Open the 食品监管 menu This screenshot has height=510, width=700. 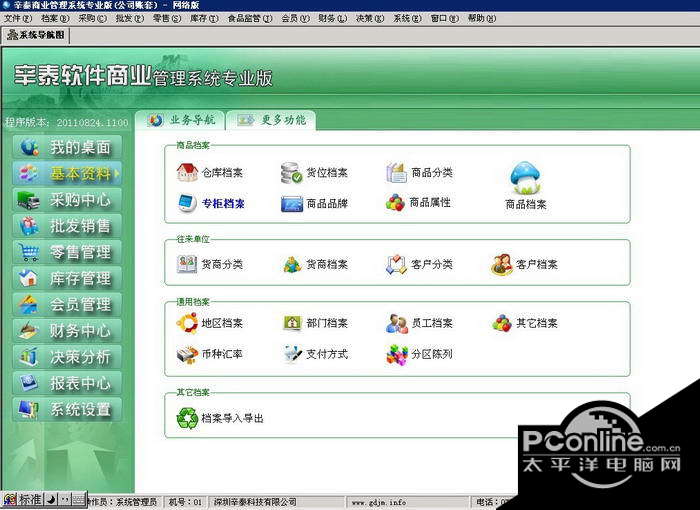(x=250, y=18)
